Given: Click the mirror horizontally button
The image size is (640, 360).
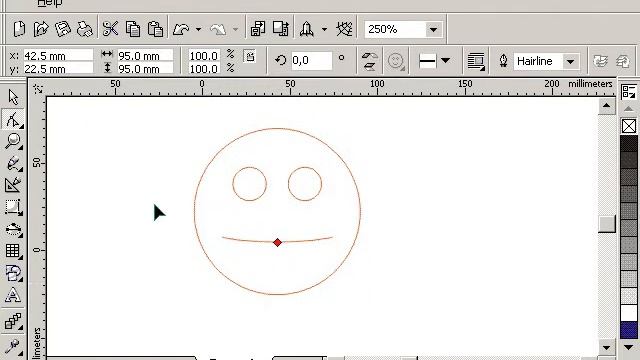Looking at the screenshot, I should point(369,56).
